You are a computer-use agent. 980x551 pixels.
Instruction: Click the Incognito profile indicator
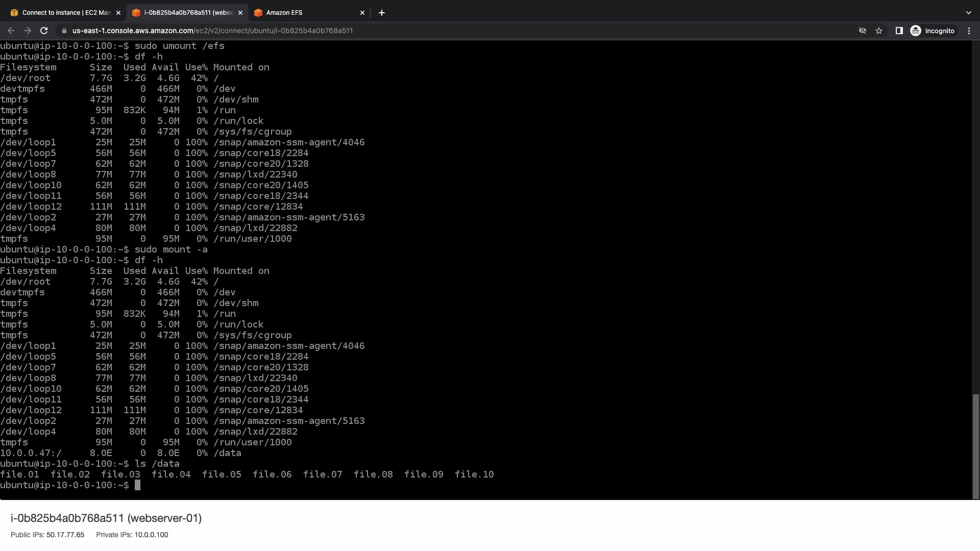coord(933,31)
